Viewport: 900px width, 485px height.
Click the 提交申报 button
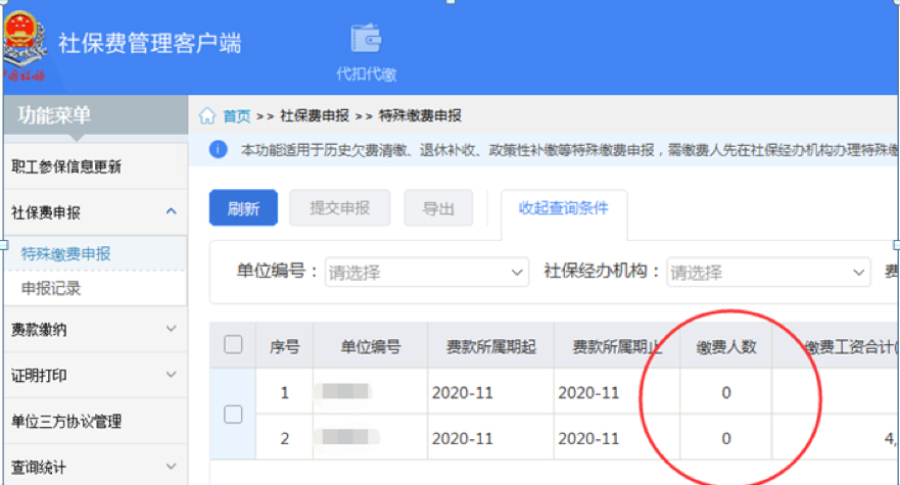pos(339,208)
